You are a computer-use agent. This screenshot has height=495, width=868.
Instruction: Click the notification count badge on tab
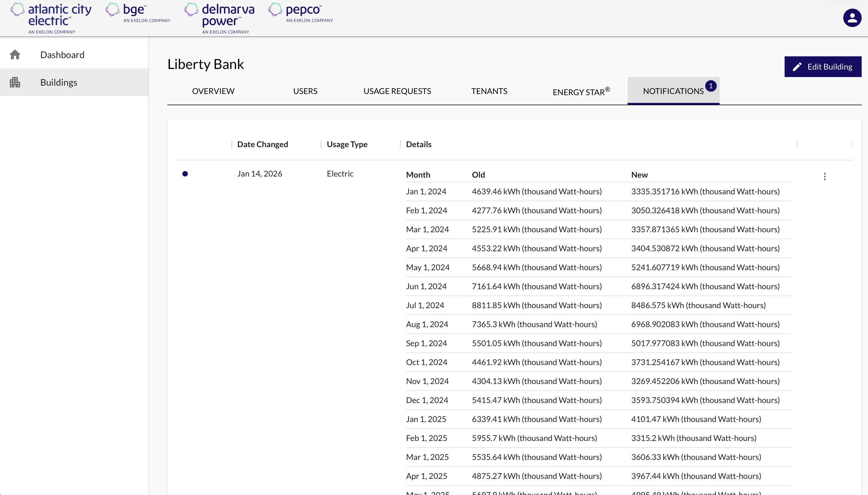pos(710,86)
